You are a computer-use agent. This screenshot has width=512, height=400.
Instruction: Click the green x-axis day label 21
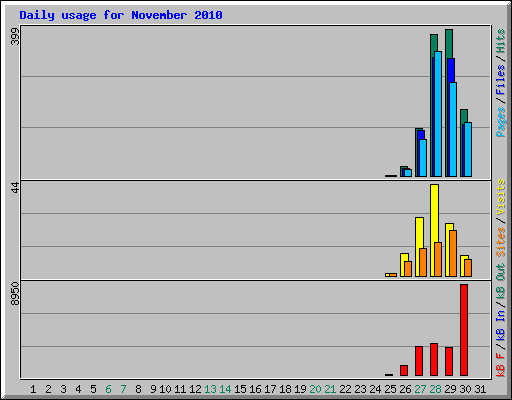(x=330, y=389)
